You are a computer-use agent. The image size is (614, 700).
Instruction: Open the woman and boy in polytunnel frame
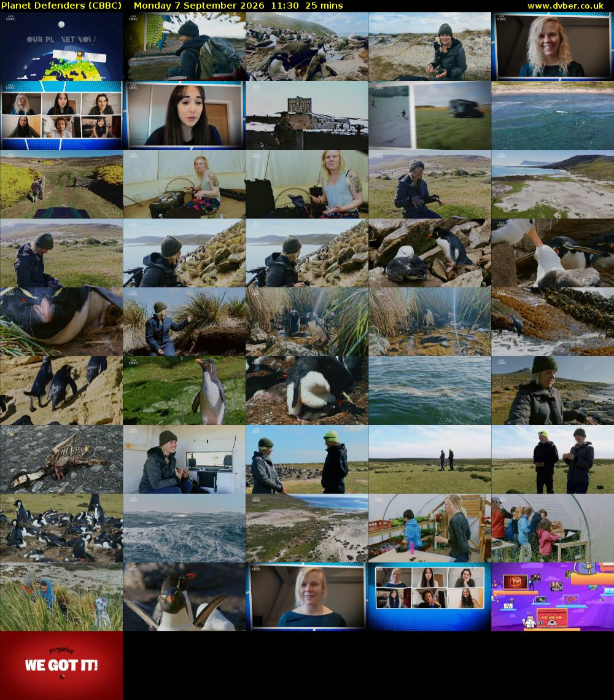click(430, 527)
